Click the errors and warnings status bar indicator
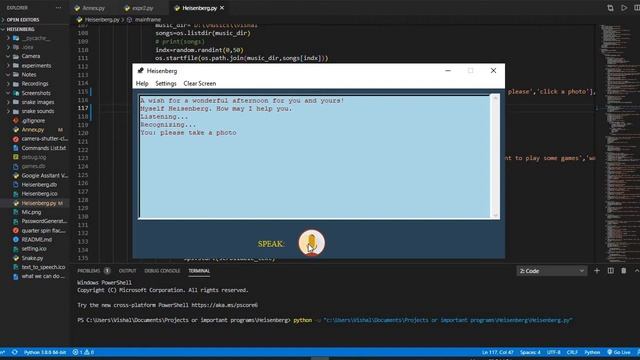This screenshot has width=640, height=360. [x=83, y=352]
